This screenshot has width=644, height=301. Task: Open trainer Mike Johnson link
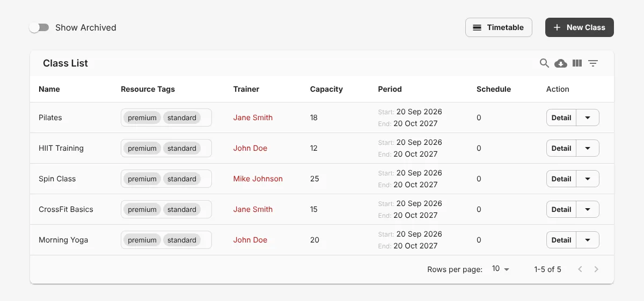click(x=258, y=179)
